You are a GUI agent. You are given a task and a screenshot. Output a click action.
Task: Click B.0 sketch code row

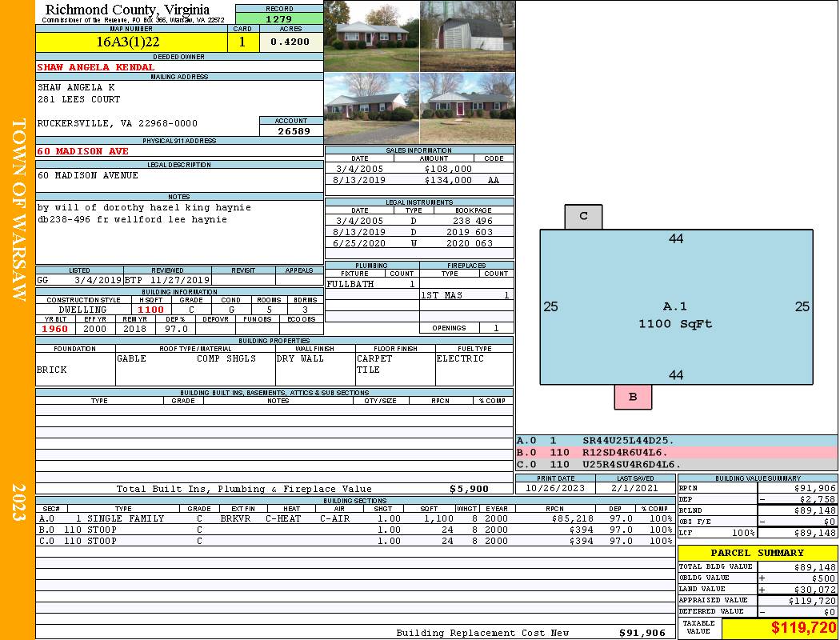click(676, 453)
